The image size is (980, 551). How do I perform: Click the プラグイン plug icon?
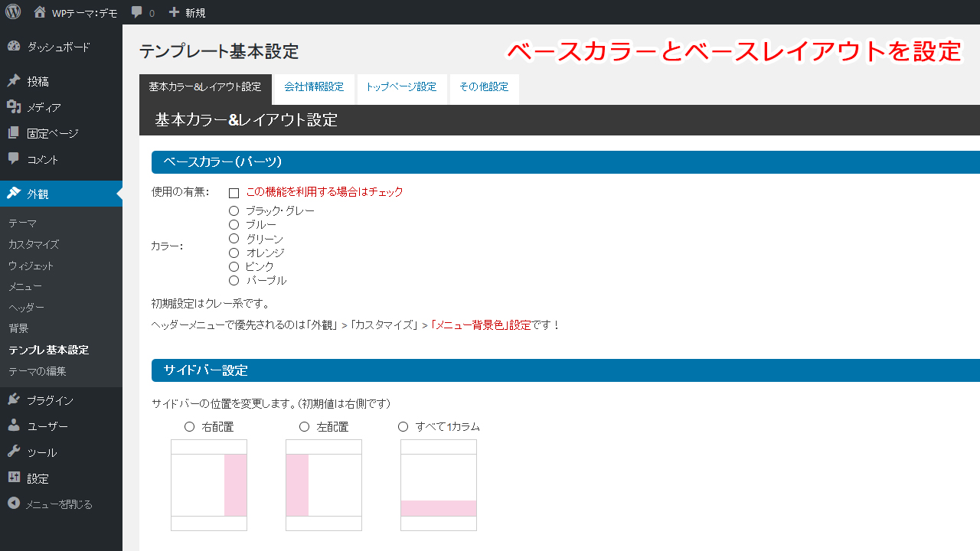tap(14, 399)
